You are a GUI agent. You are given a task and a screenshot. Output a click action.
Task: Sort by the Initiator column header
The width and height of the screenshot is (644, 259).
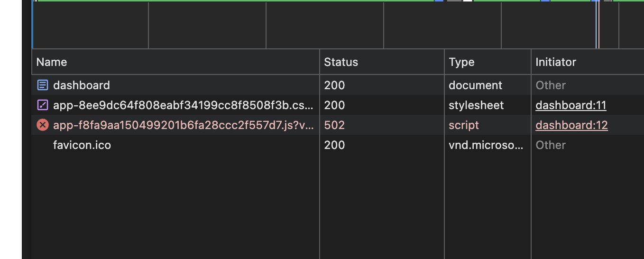point(555,62)
